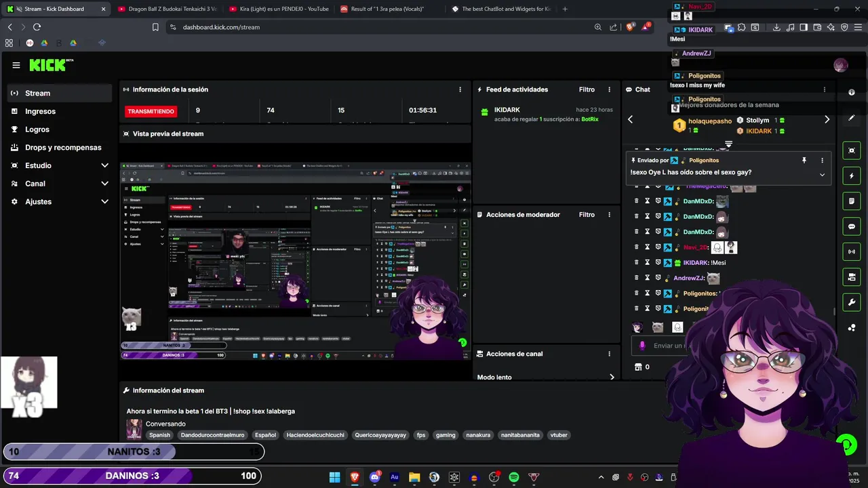
Task: Open a new browser tab
Action: 565,9
